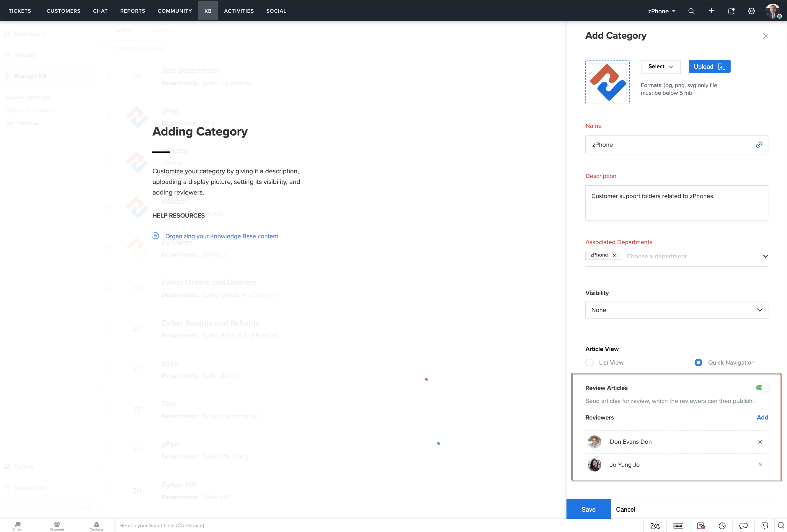The image size is (787, 532).
Task: Open the zPhone department switcher dropdown
Action: point(662,11)
